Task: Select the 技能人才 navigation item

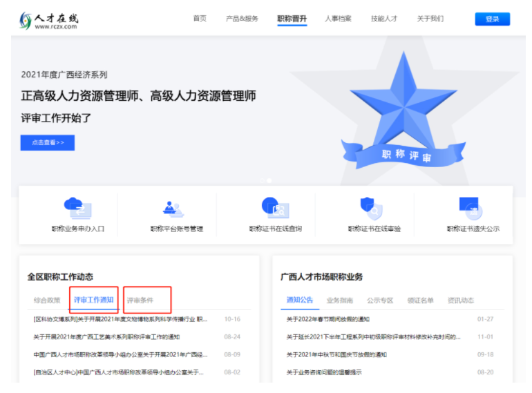Action: tap(384, 19)
